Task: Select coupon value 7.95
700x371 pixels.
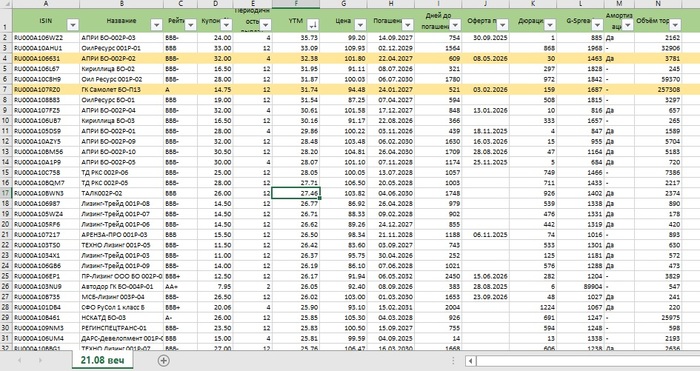Action: 215,287
